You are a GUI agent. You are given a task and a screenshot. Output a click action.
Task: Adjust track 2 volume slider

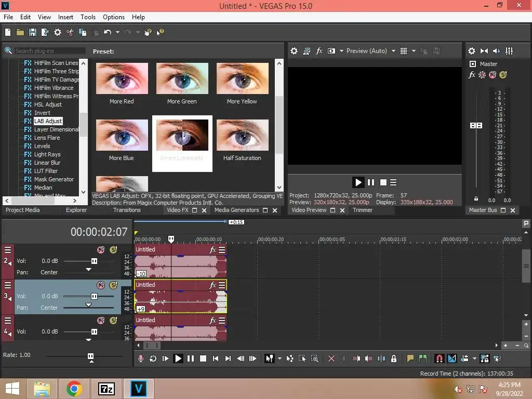(x=94, y=261)
